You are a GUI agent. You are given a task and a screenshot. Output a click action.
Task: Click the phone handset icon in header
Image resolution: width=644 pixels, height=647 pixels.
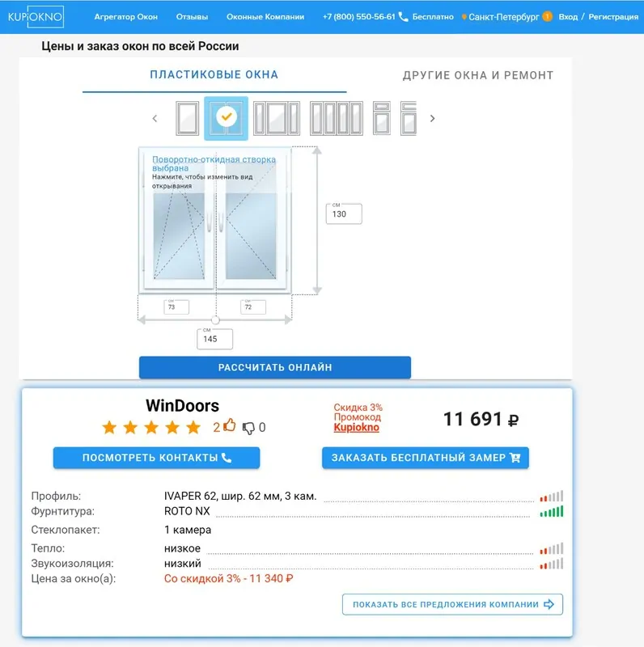pyautogui.click(x=404, y=17)
